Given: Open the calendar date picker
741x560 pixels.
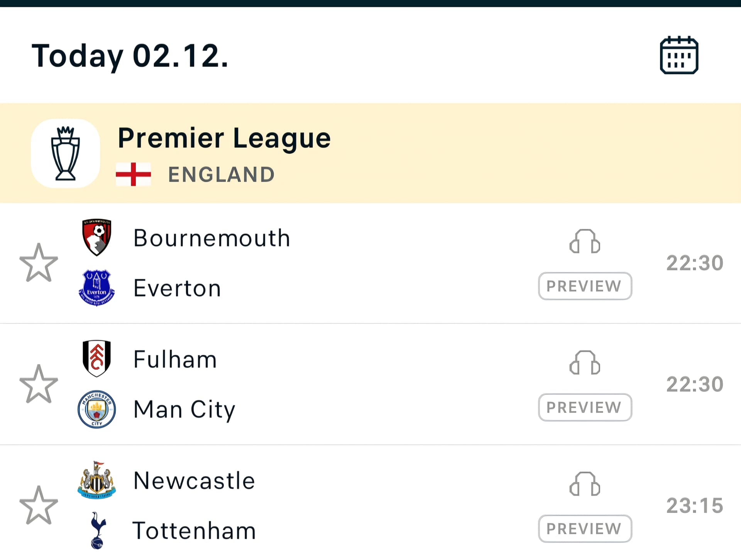Looking at the screenshot, I should pyautogui.click(x=678, y=55).
